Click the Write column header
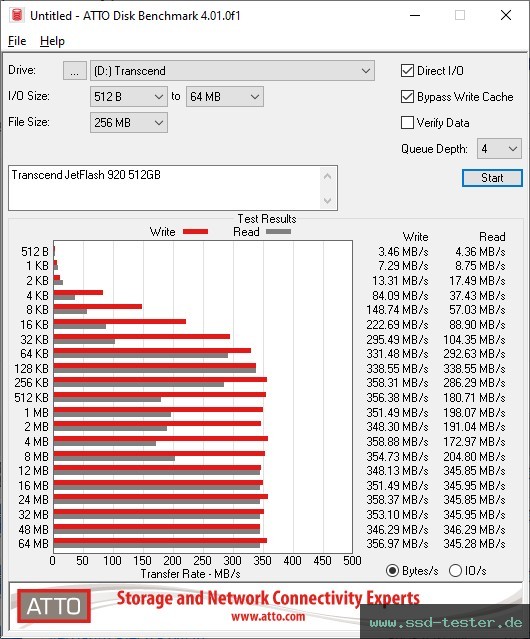This screenshot has width=530, height=639. [416, 237]
